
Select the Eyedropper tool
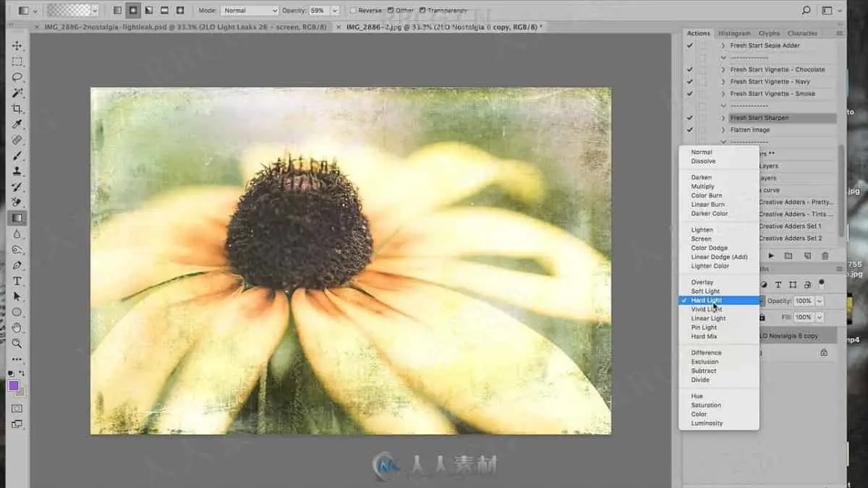pos(17,124)
